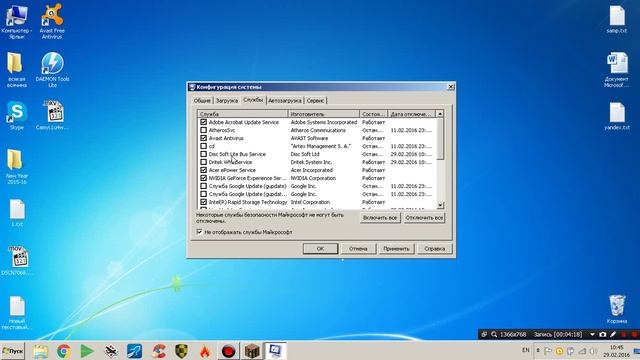Select the 1.txt file on the desktop
The image size is (640, 360).
click(x=17, y=213)
